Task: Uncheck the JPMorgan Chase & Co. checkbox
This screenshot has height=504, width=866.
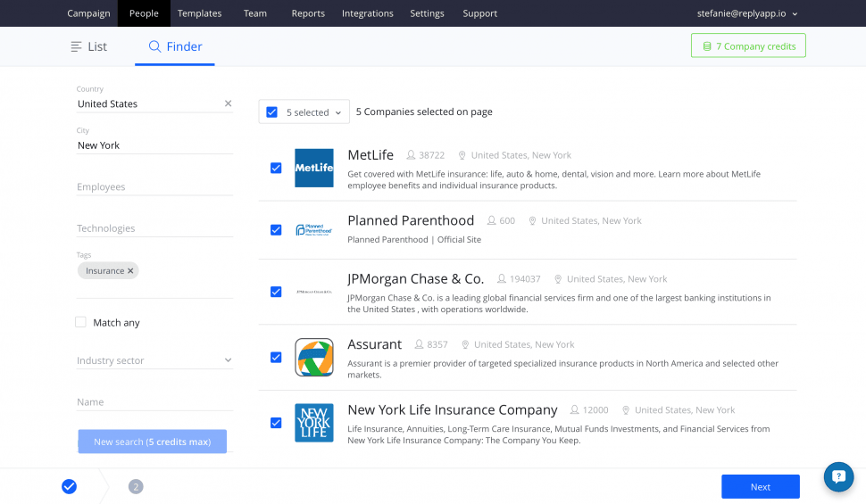Action: point(276,292)
